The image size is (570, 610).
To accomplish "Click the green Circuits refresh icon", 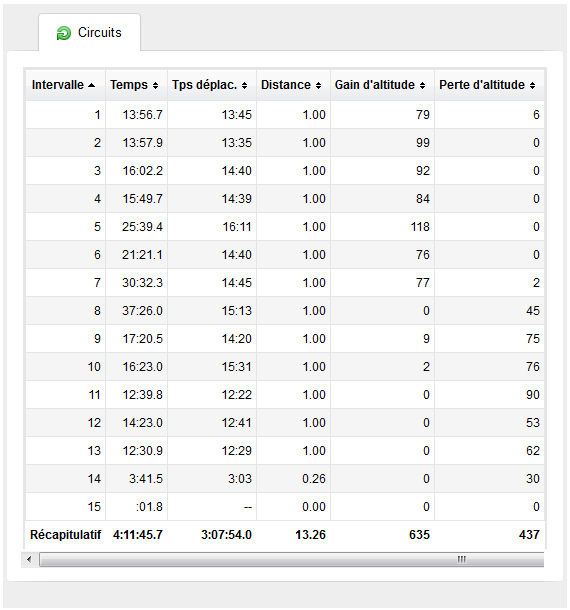I will 63,33.
